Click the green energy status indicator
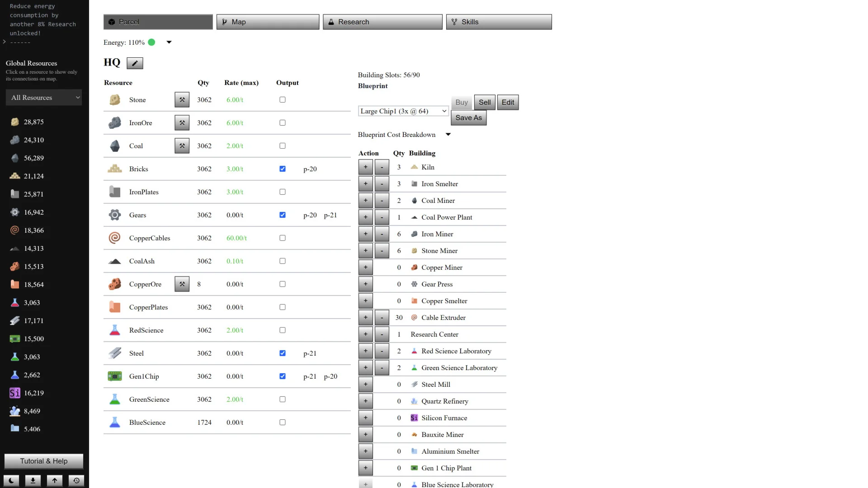This screenshot has height=488, width=868. click(152, 42)
